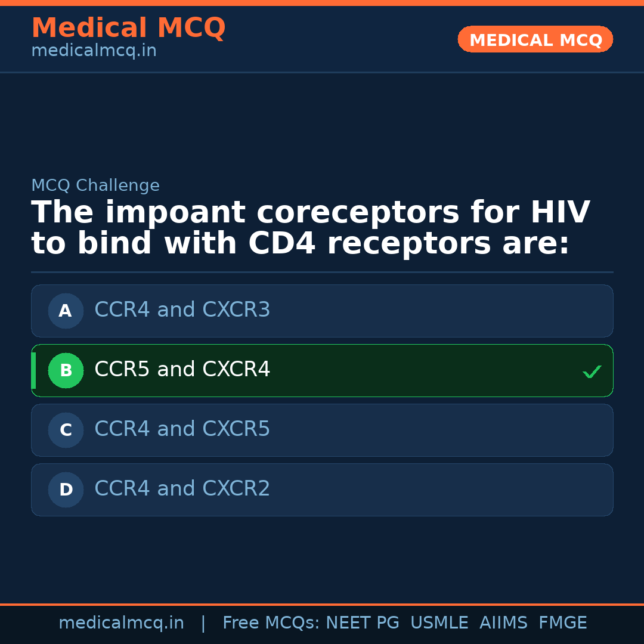Image resolution: width=644 pixels, height=644 pixels.
Task: Open the medicalmcq.in link under the header title
Action: (94, 51)
